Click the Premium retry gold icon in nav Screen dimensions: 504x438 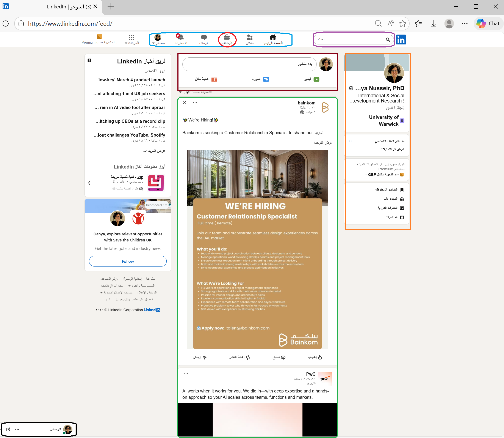pos(99,37)
